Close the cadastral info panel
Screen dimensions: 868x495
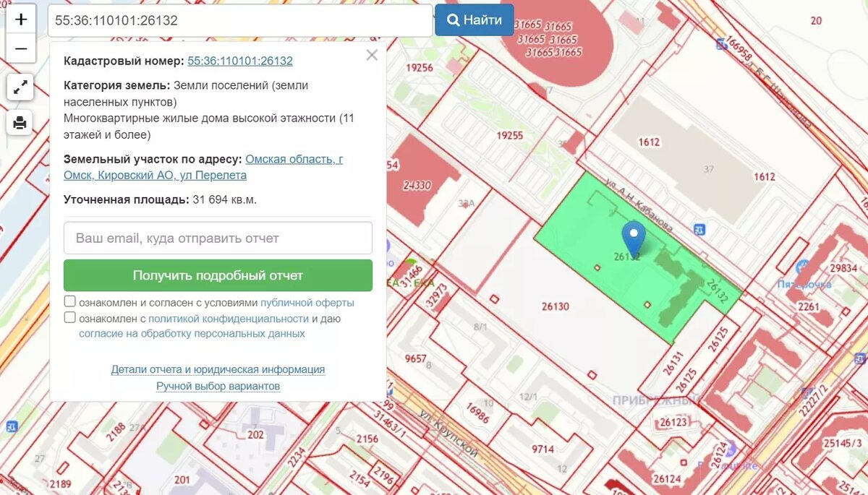point(371,55)
